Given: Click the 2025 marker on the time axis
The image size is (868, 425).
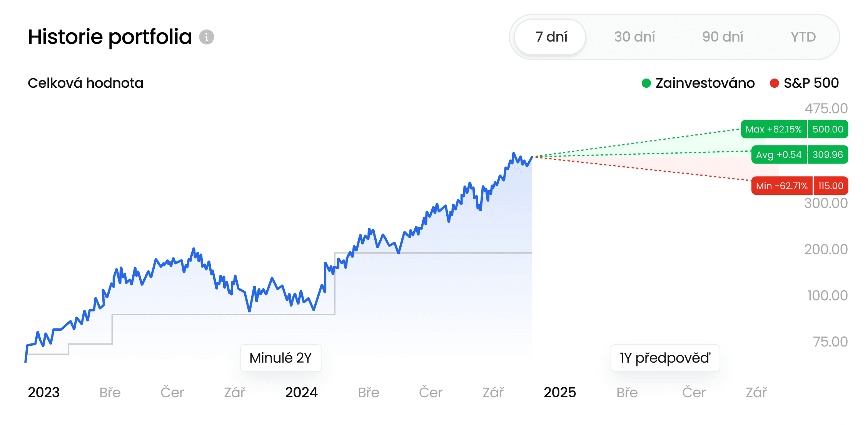Looking at the screenshot, I should (560, 392).
